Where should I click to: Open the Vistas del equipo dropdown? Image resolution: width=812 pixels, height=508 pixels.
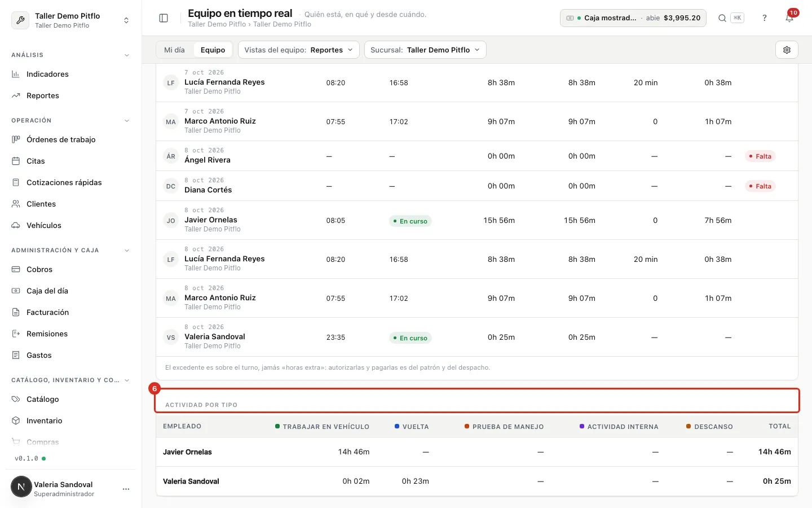tap(299, 50)
